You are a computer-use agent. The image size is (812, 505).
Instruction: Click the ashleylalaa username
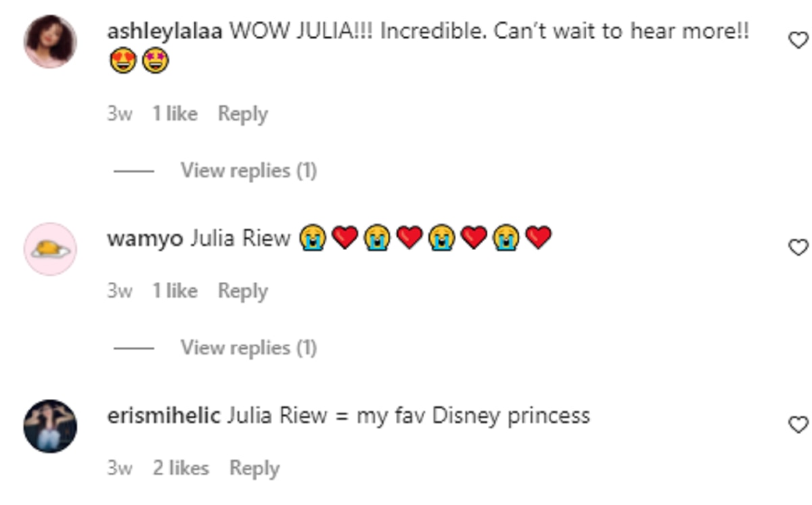(x=165, y=31)
